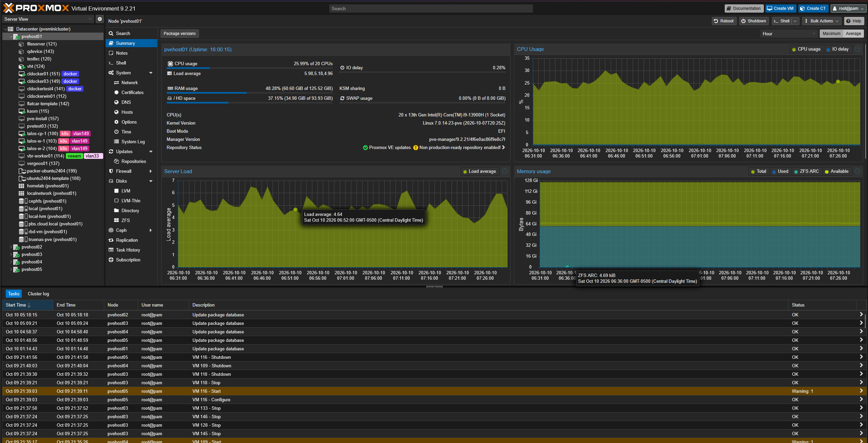The image size is (868, 443).
Task: Open the Summary menu item
Action: 131,43
